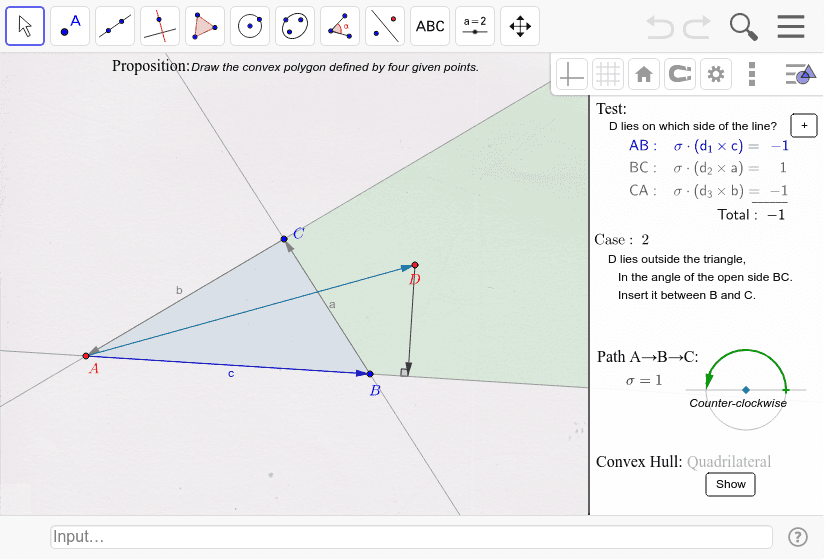Open graphics settings gear
Screen dimensions: 825x560
point(716,74)
